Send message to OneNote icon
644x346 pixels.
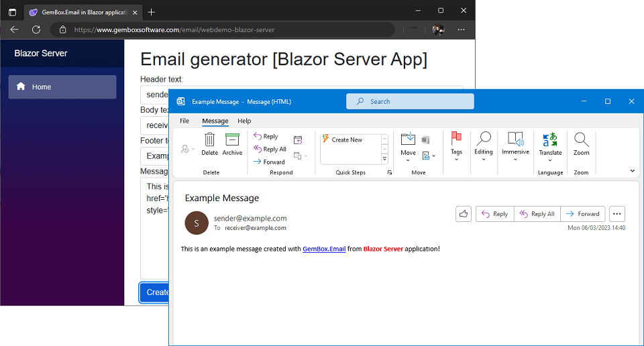pyautogui.click(x=425, y=139)
